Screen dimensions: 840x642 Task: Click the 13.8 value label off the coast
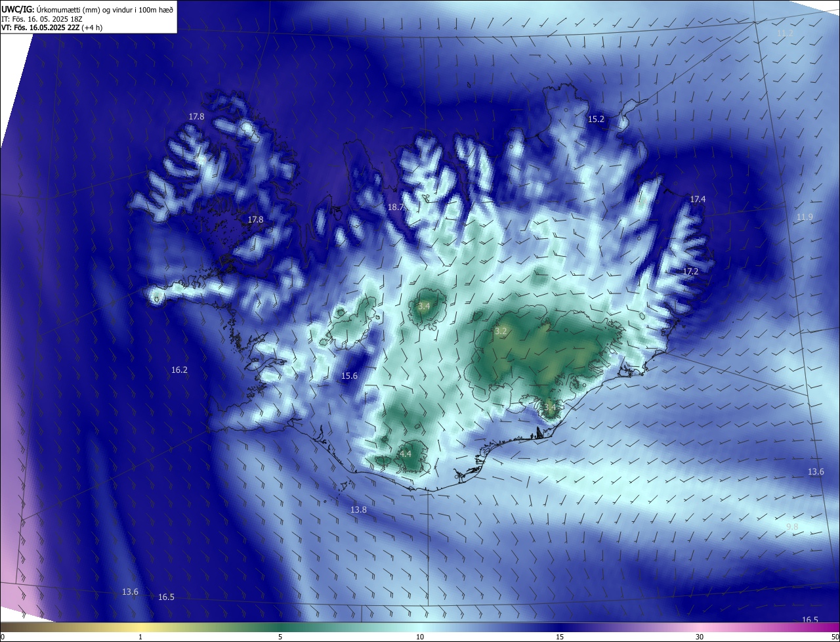pos(358,510)
